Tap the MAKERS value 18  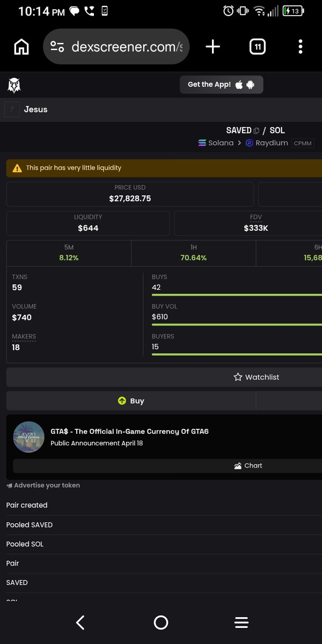[16, 347]
